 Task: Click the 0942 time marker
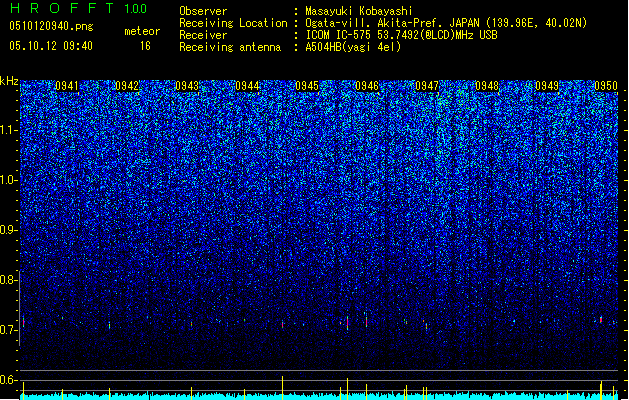(127, 86)
